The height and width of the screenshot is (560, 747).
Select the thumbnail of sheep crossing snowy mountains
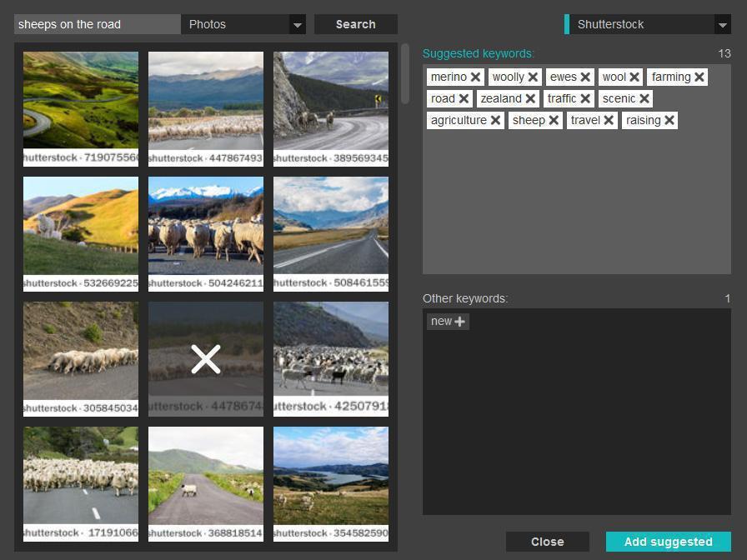point(205,233)
